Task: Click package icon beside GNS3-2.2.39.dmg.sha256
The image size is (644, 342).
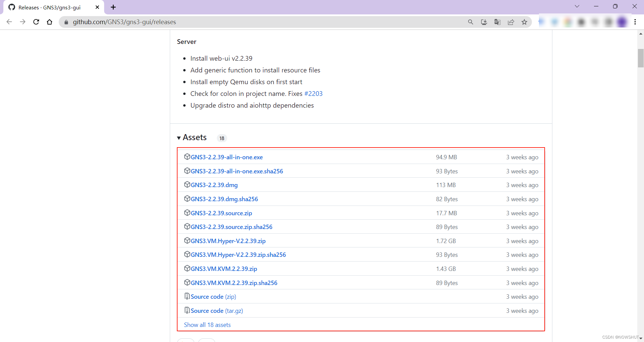Action: point(187,198)
